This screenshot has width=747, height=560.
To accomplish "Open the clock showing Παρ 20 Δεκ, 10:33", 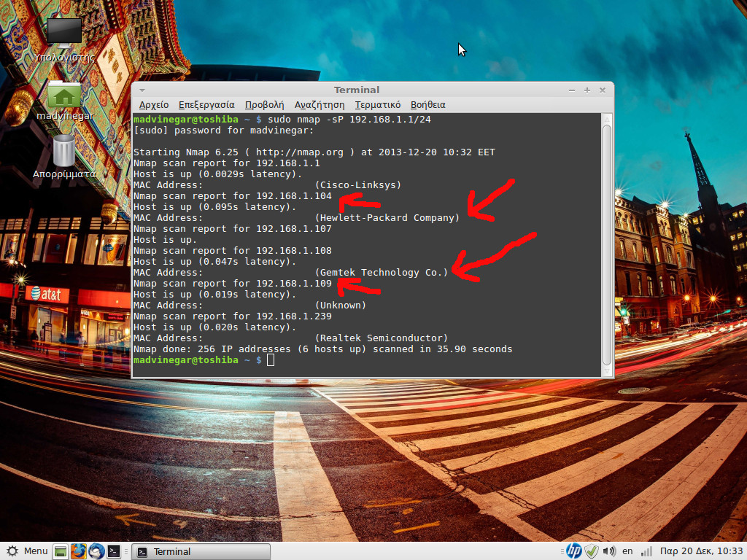I will pos(701,551).
